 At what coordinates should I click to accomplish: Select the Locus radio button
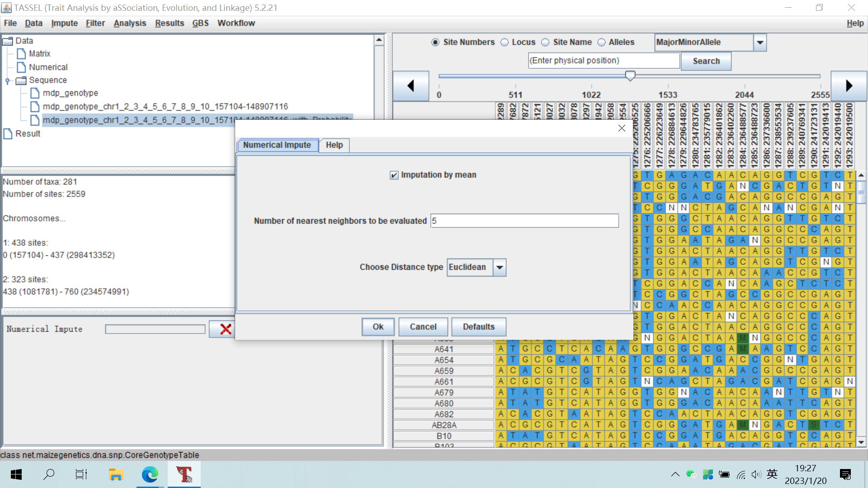click(x=505, y=42)
